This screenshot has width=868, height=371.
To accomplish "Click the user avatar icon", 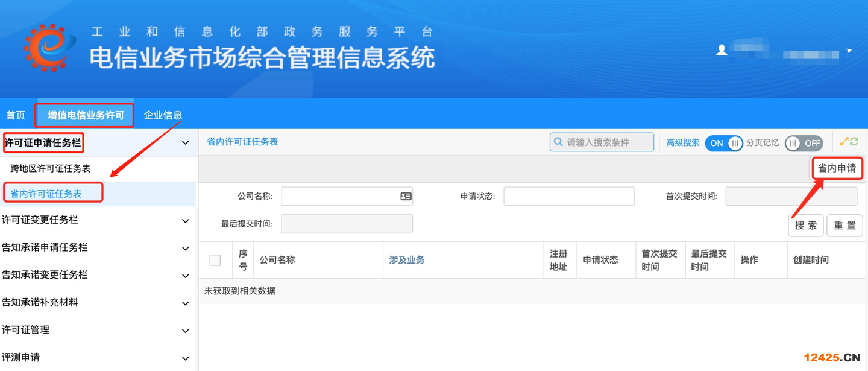I will [722, 51].
